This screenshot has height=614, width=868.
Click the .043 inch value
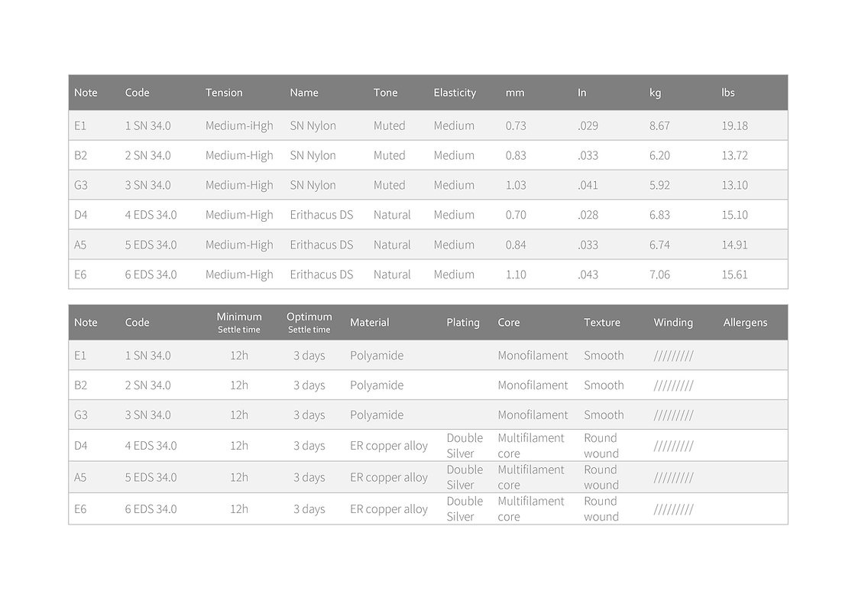[588, 275]
